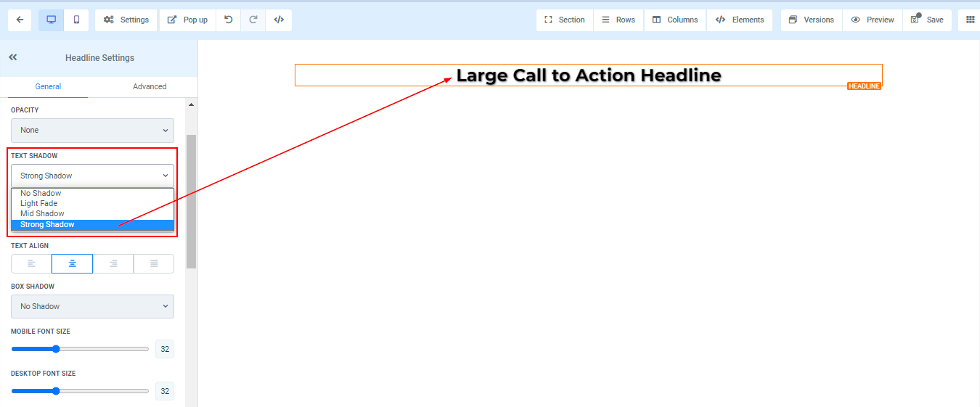The image size is (980, 407).
Task: Choose Light Fade from shadow list
Action: (39, 204)
